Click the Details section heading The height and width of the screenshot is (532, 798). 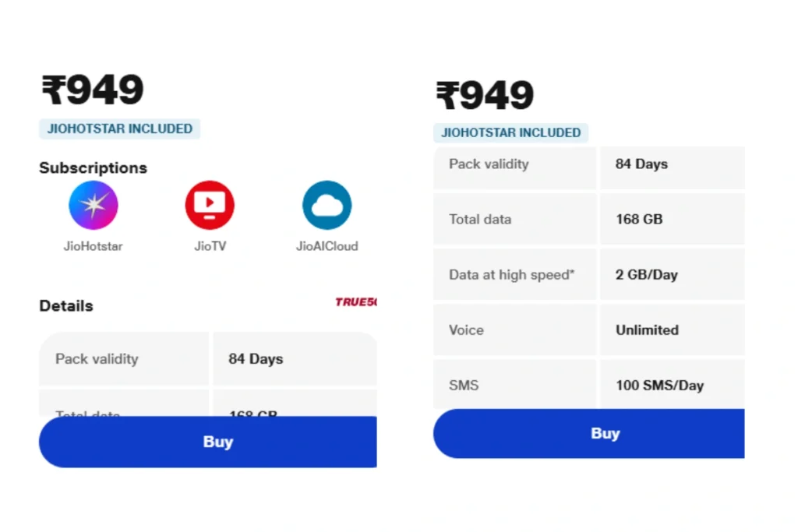click(66, 306)
